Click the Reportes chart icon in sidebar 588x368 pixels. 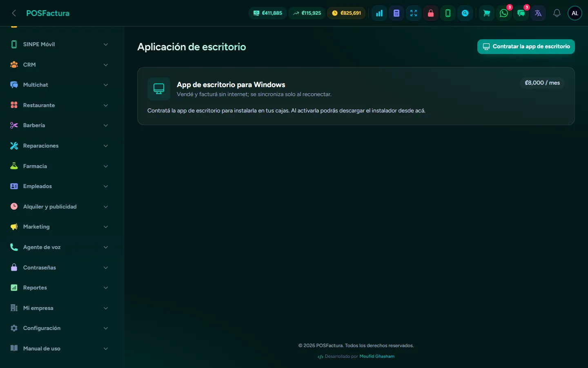click(14, 288)
